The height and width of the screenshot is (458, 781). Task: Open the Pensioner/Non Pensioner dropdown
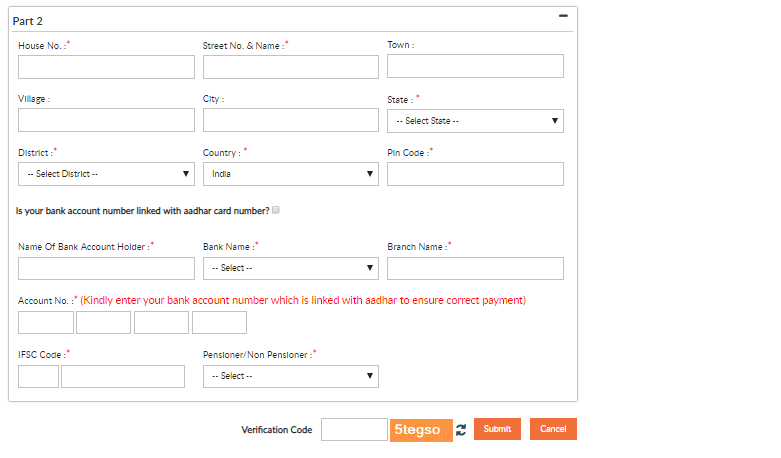point(291,376)
